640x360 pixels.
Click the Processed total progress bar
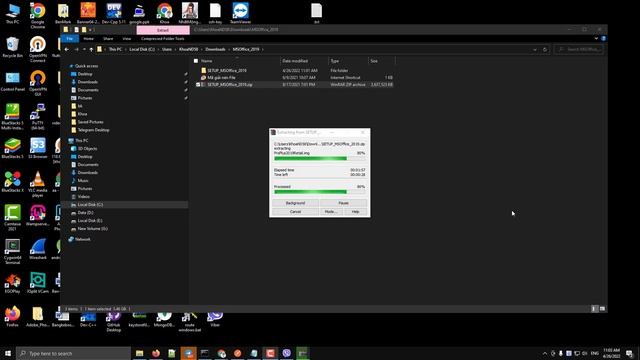(x=320, y=191)
